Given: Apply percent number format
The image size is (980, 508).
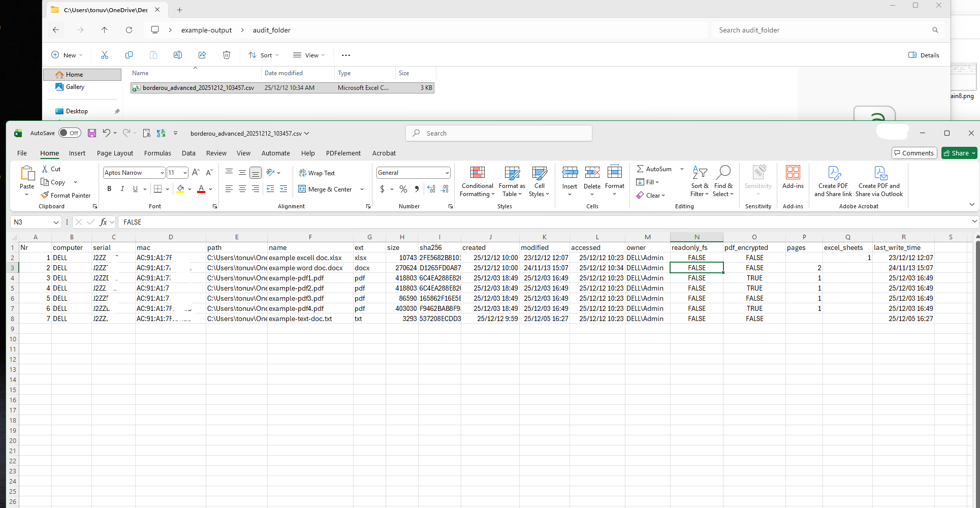Looking at the screenshot, I should pyautogui.click(x=403, y=188).
